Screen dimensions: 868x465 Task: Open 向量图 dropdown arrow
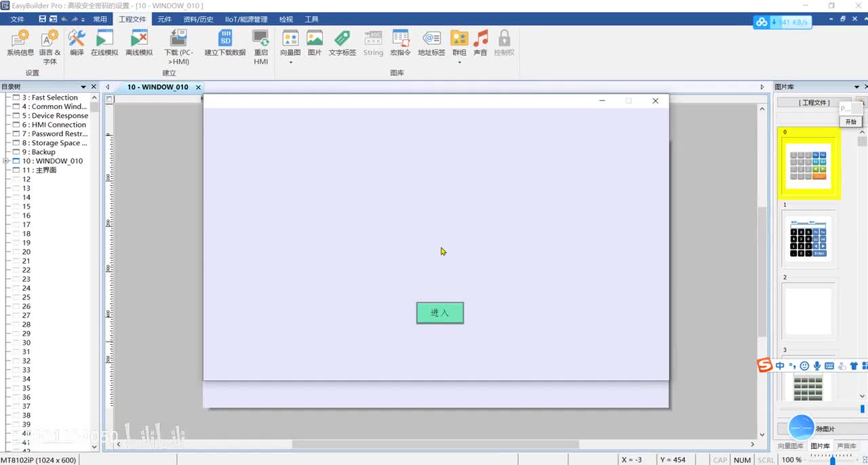point(290,62)
